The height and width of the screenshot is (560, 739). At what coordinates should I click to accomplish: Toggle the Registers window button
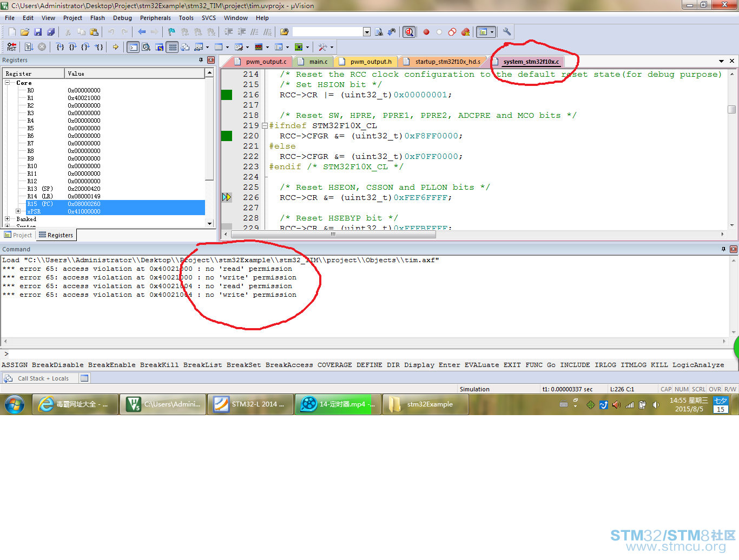(172, 47)
